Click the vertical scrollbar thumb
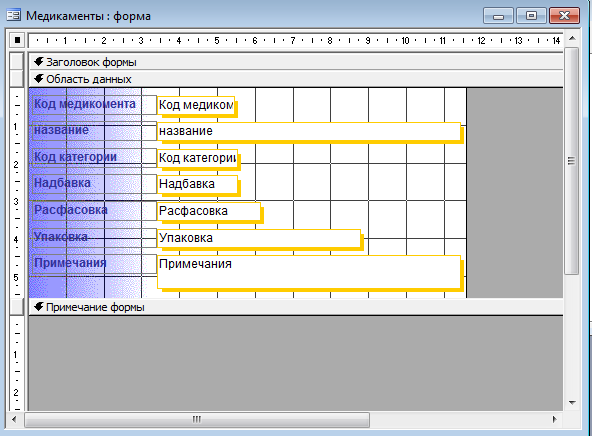 572,161
